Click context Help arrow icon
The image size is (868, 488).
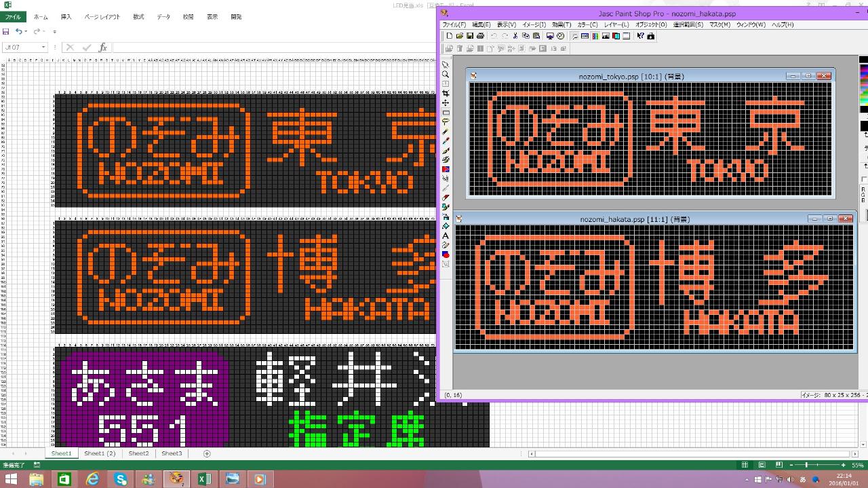tap(640, 36)
